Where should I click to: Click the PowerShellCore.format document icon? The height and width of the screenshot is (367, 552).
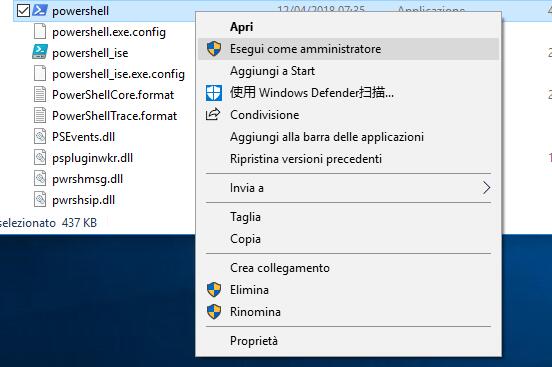[x=40, y=94]
